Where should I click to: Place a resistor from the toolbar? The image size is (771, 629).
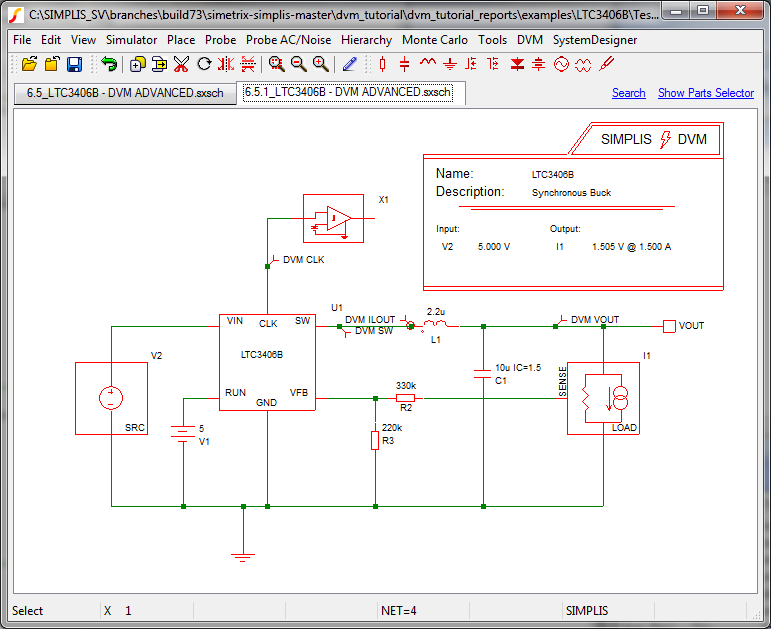(x=382, y=64)
